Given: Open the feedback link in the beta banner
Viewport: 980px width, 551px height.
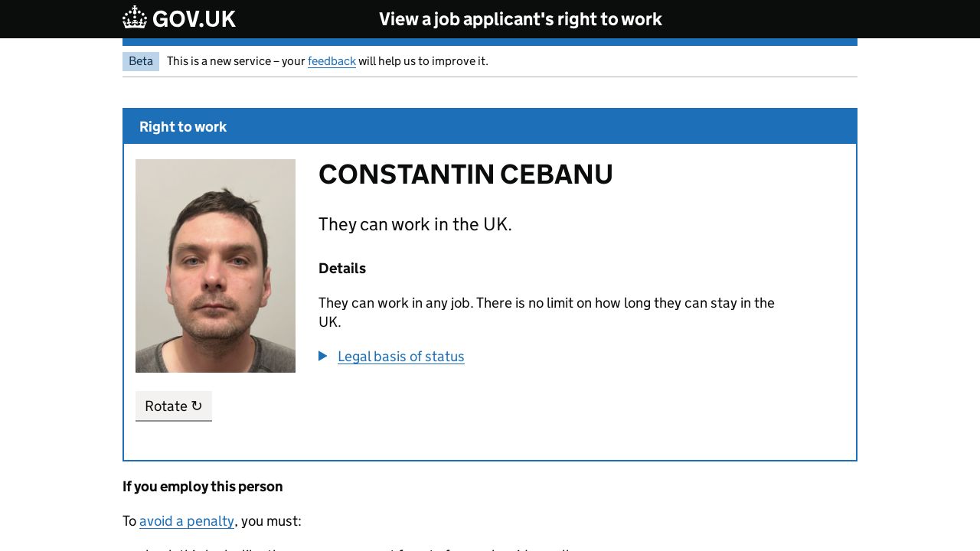Looking at the screenshot, I should pyautogui.click(x=332, y=61).
